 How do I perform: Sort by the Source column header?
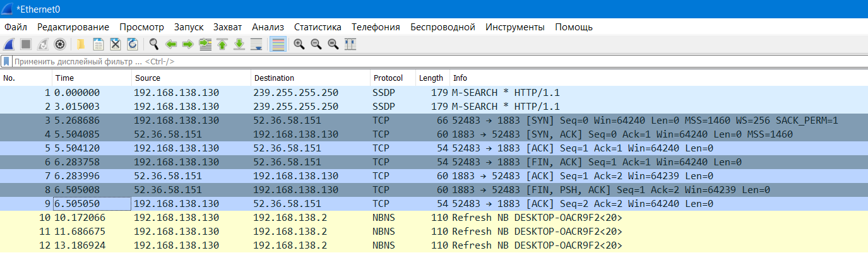147,78
